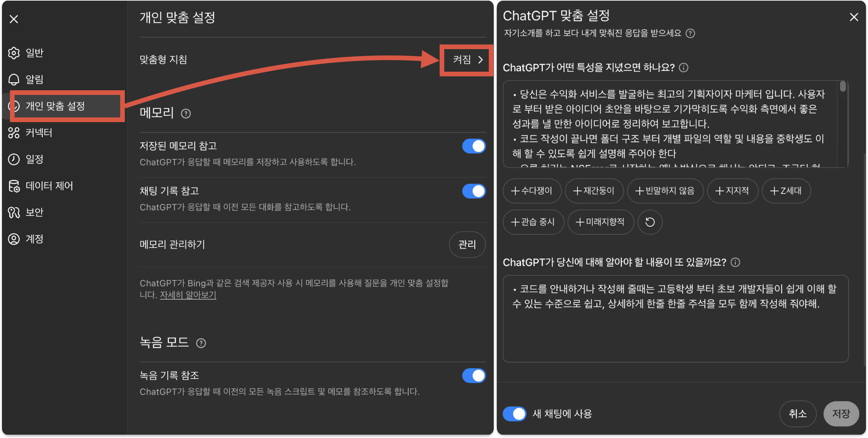Click the 데이터 제어 database icon
Screen dimensions: 868x438
pos(14,186)
